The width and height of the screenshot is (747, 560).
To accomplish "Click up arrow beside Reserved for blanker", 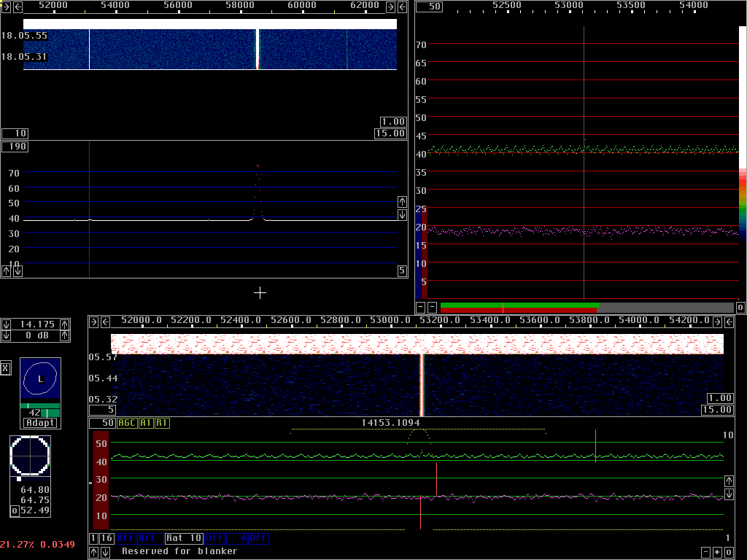I will (94, 553).
